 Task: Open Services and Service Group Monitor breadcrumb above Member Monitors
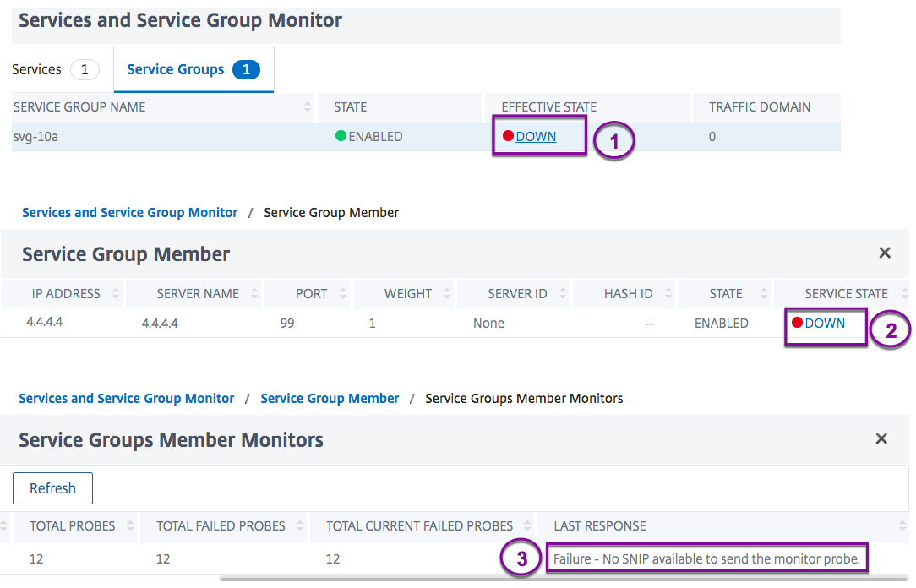click(126, 398)
